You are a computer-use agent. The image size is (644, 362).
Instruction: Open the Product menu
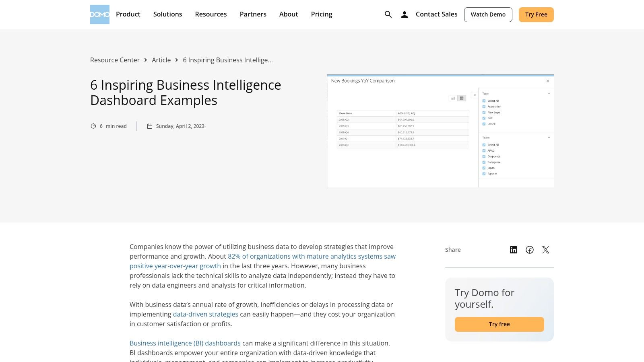click(128, 14)
